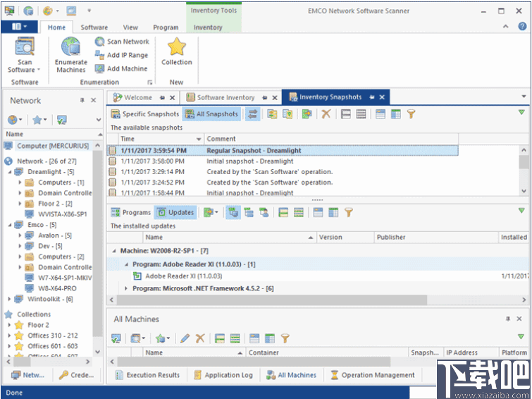Screen dimensions: 532x399
Task: Click the blue help question mark icon
Action: coord(523,26)
